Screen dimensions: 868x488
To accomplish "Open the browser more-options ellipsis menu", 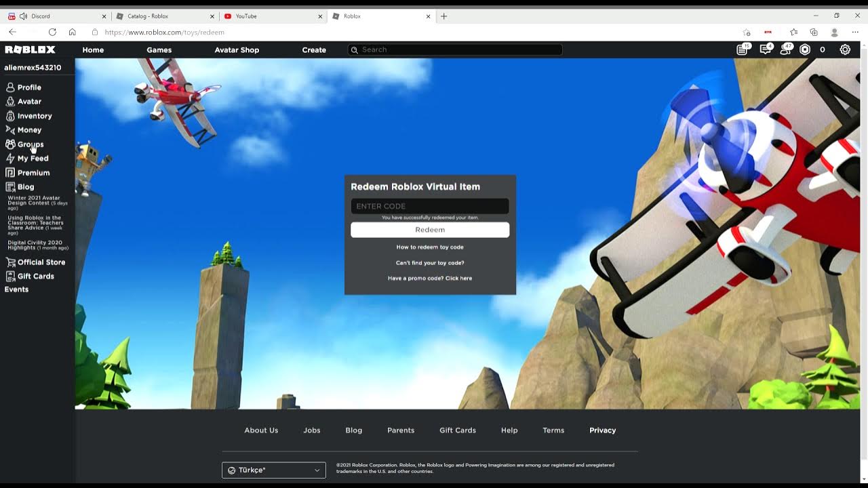I will point(855,33).
